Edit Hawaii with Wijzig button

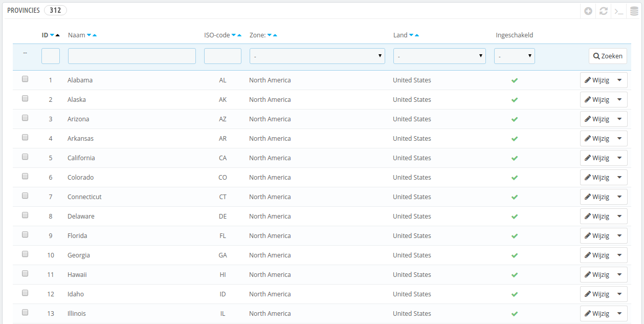coord(596,275)
